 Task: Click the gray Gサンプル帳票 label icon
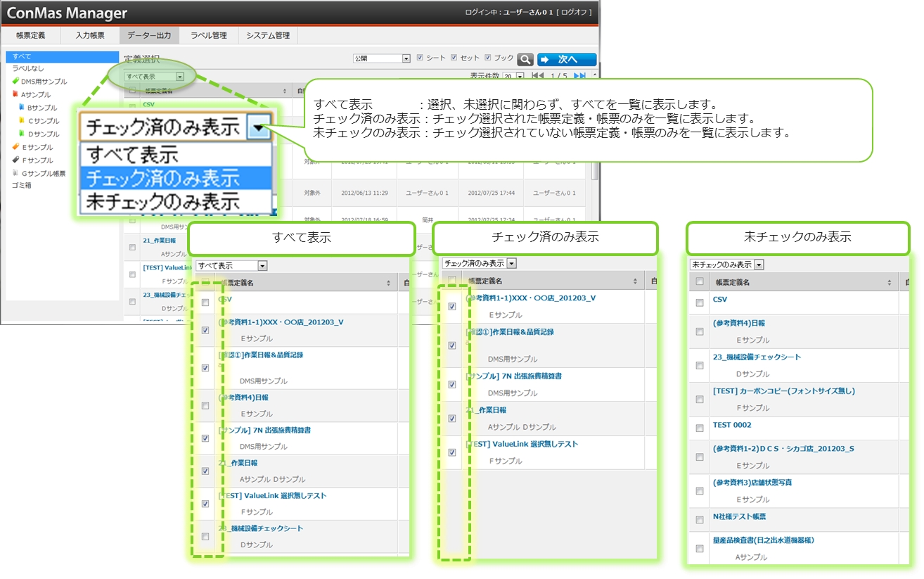tap(15, 173)
